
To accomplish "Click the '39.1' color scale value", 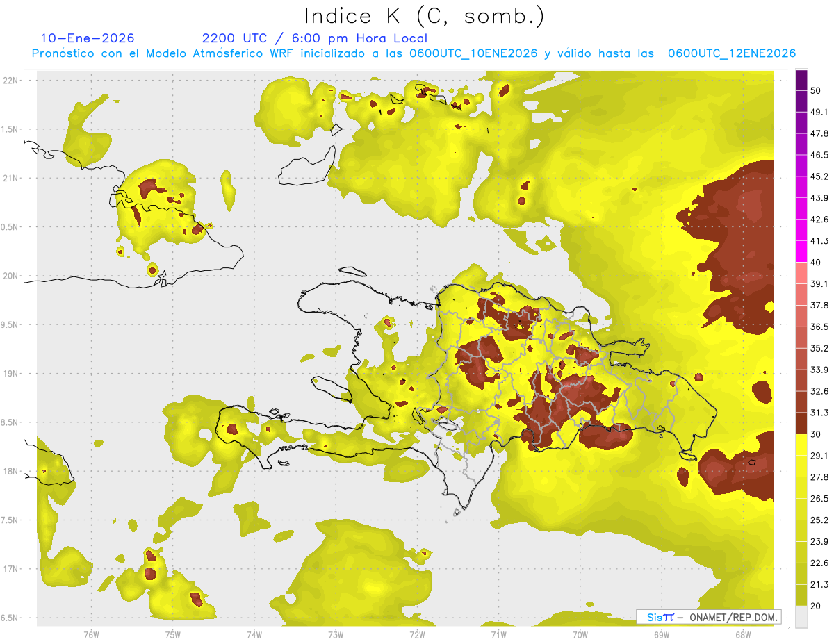I will 819,284.
